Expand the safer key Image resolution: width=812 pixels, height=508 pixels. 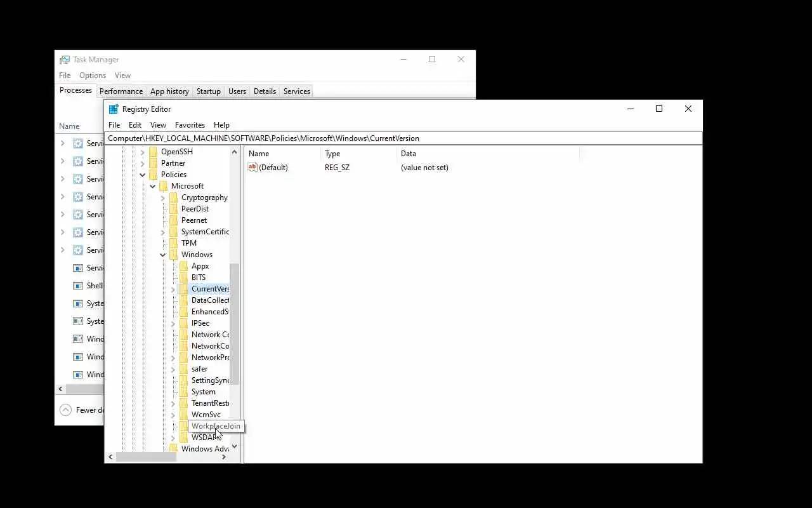[173, 369]
